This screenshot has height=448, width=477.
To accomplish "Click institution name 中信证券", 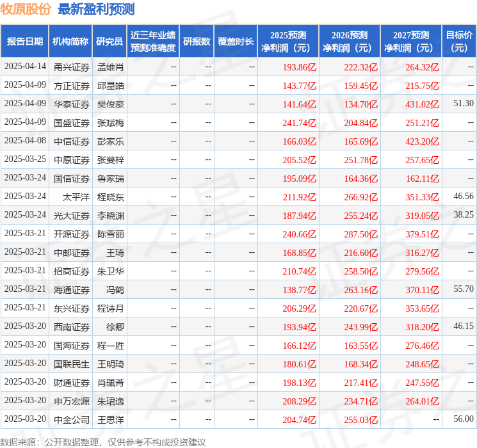I will (72, 141).
